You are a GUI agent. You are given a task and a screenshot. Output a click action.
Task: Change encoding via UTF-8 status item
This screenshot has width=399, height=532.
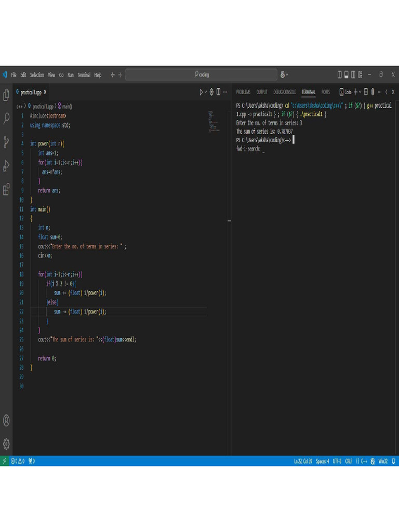pos(337,461)
